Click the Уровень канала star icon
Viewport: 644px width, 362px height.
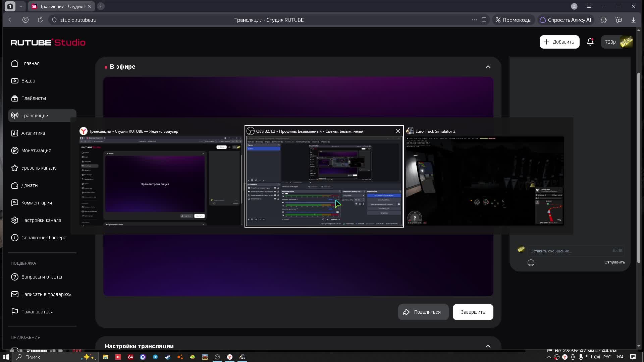[x=14, y=168]
